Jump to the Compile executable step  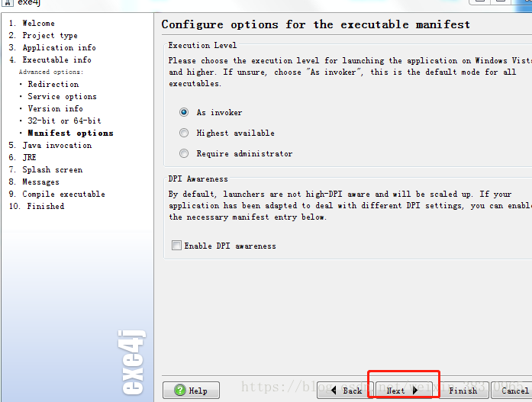click(63, 194)
